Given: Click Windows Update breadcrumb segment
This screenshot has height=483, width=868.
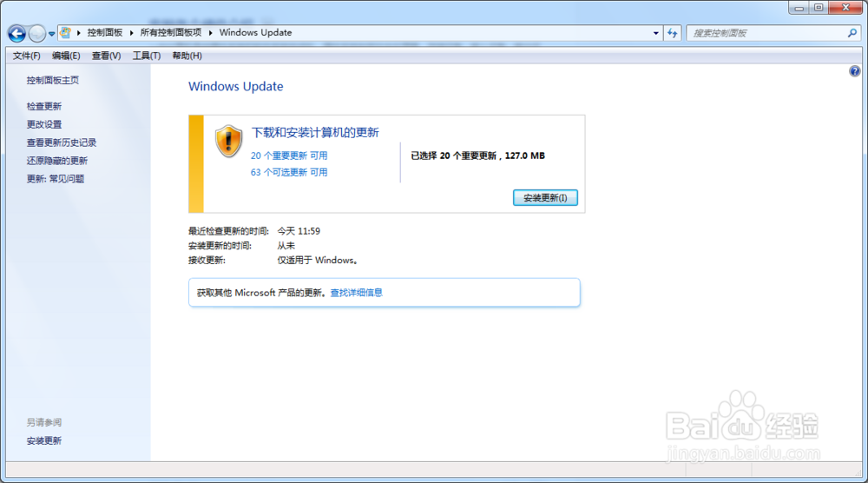Looking at the screenshot, I should tap(255, 33).
